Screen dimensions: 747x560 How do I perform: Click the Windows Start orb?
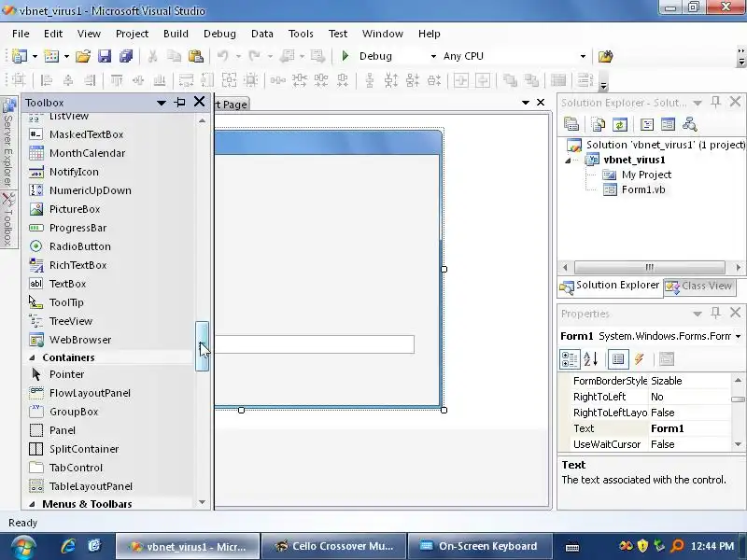pyautogui.click(x=22, y=548)
